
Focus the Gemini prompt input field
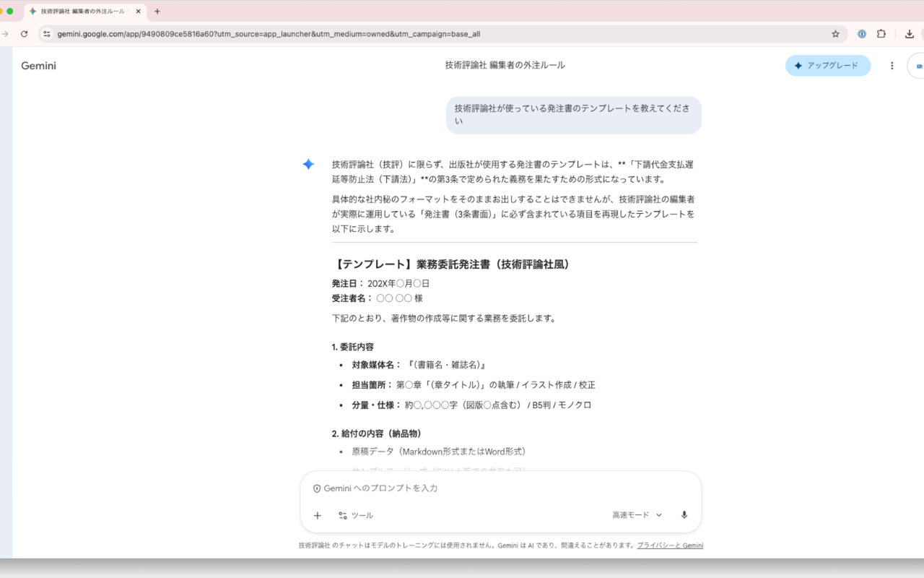coord(501,488)
